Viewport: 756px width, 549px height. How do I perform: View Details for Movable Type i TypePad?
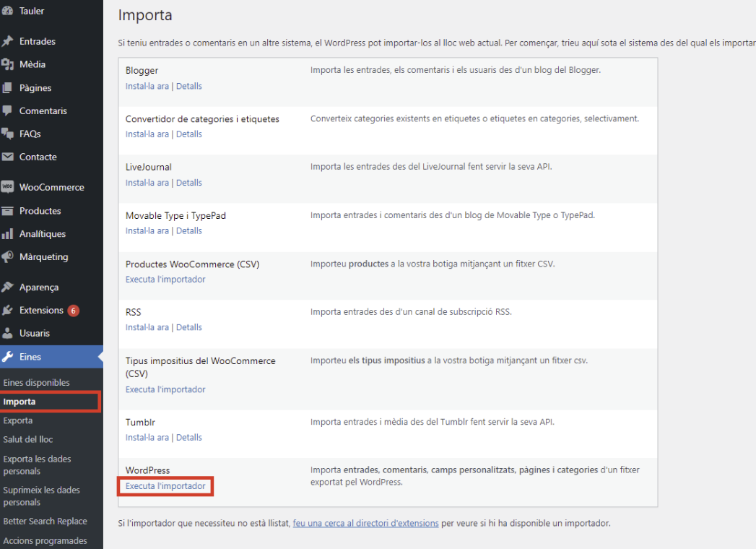click(189, 231)
